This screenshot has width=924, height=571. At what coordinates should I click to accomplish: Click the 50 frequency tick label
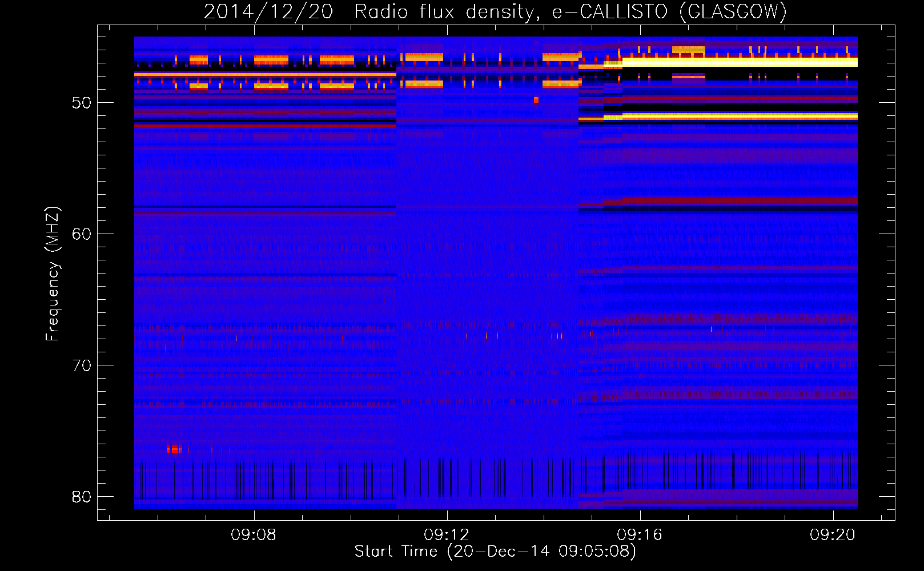pos(82,103)
